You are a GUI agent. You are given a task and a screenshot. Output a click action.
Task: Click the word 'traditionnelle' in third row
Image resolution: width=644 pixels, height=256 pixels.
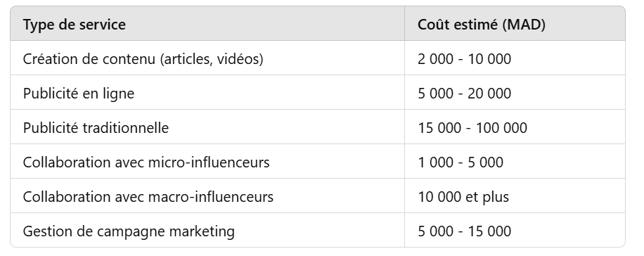pos(126,128)
